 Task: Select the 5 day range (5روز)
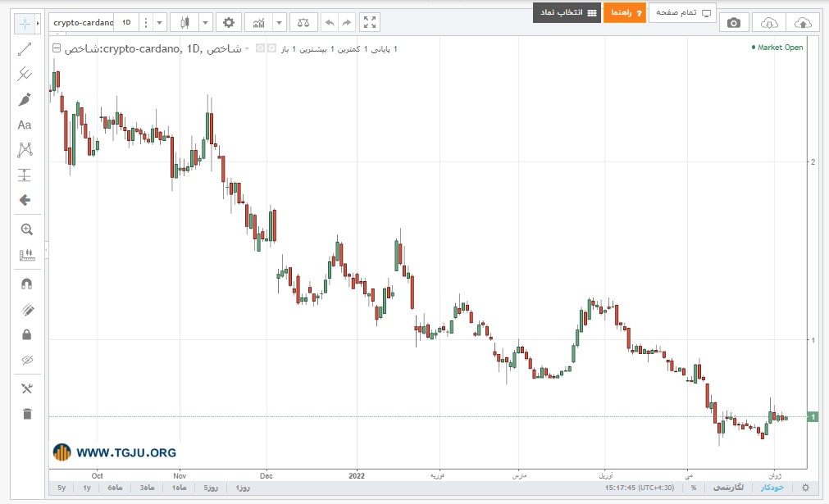point(211,488)
